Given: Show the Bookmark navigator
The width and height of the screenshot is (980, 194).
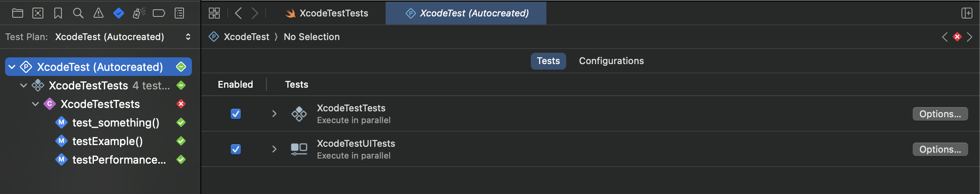Looking at the screenshot, I should [x=58, y=13].
